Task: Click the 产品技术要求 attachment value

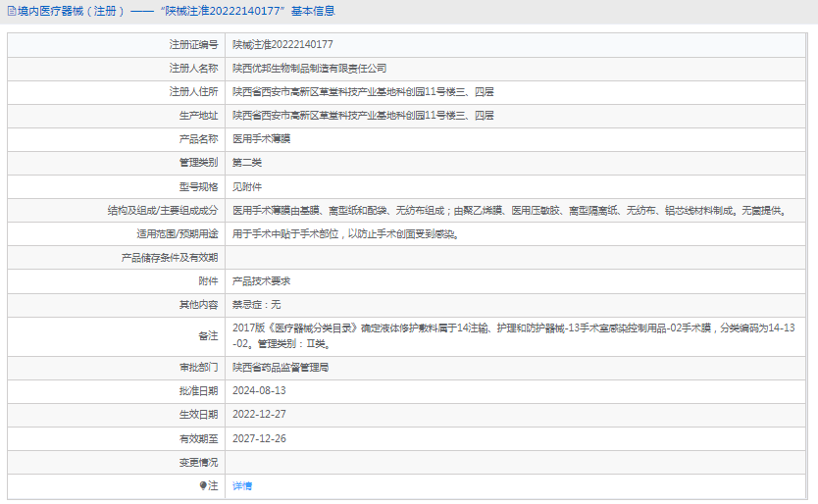Action: tap(261, 281)
